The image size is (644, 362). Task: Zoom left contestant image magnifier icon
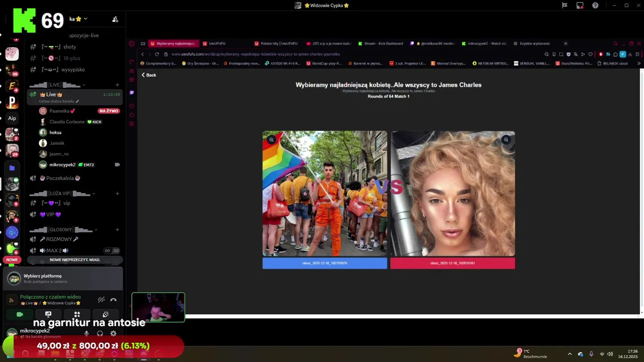pyautogui.click(x=271, y=140)
